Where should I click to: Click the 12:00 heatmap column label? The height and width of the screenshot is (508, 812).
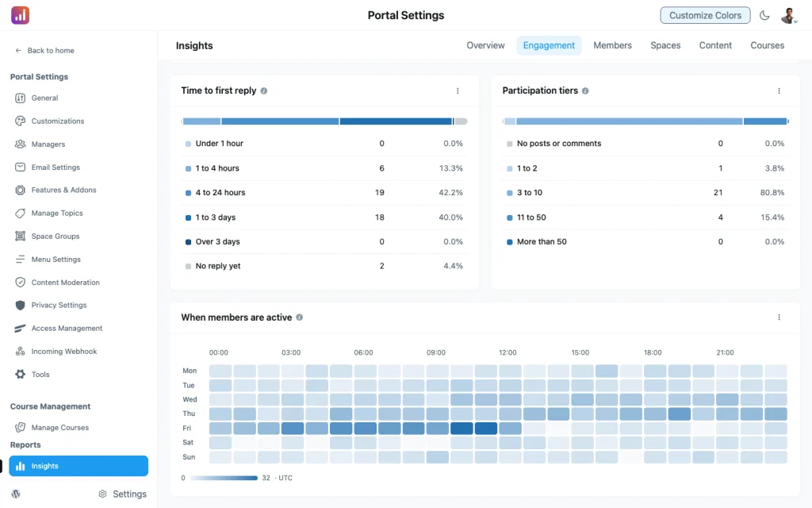507,352
